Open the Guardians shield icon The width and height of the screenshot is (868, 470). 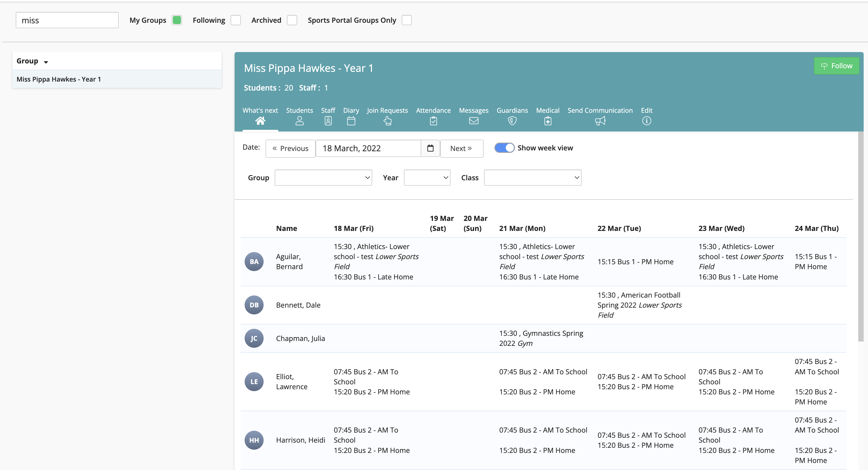coord(512,121)
